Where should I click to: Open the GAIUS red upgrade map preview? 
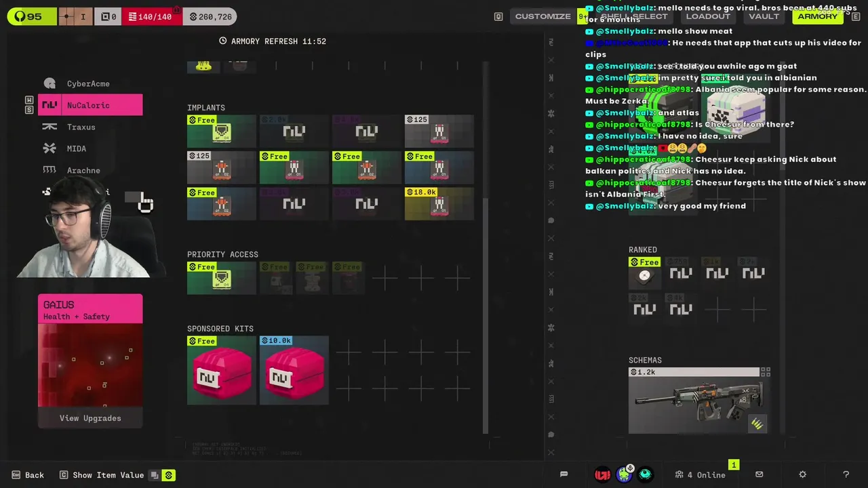[x=90, y=365]
